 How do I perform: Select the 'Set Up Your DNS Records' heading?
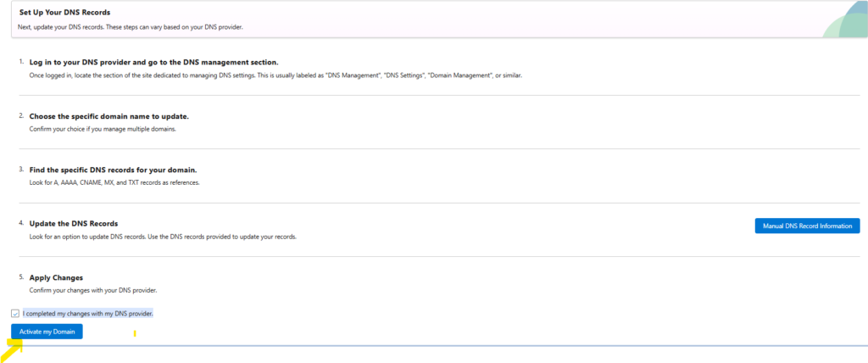point(64,12)
